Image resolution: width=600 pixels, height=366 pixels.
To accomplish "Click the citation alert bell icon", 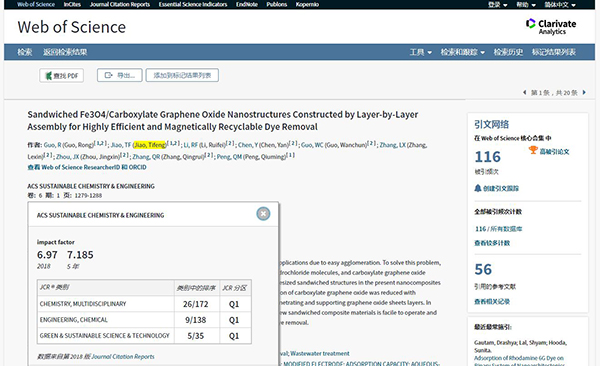I will click(x=478, y=188).
